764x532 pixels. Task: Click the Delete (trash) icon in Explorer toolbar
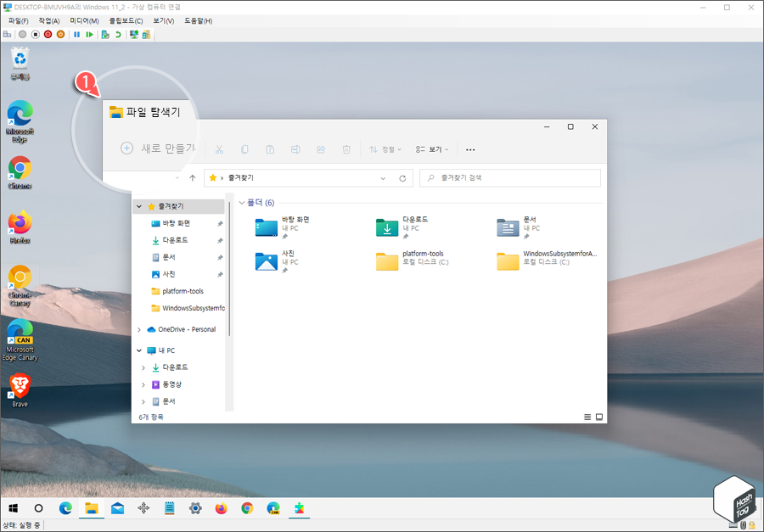346,149
